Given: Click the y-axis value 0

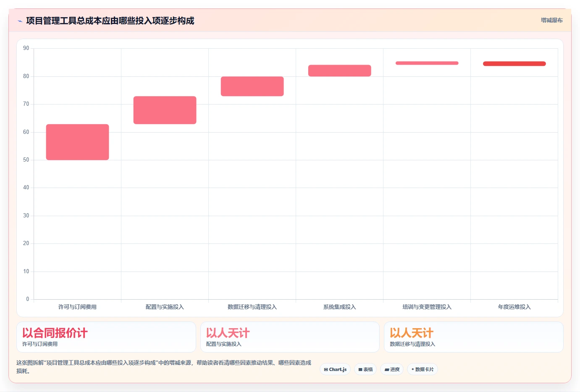Looking at the screenshot, I should coord(28,299).
